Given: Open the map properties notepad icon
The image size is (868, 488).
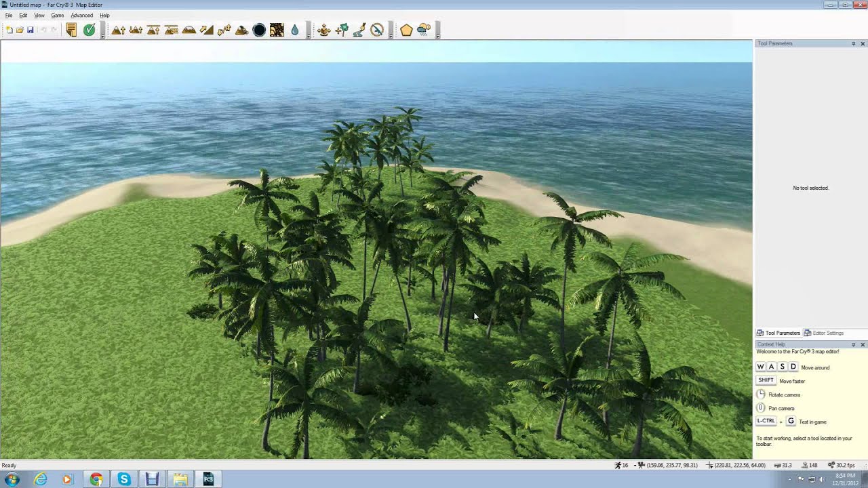Looking at the screenshot, I should click(x=71, y=30).
